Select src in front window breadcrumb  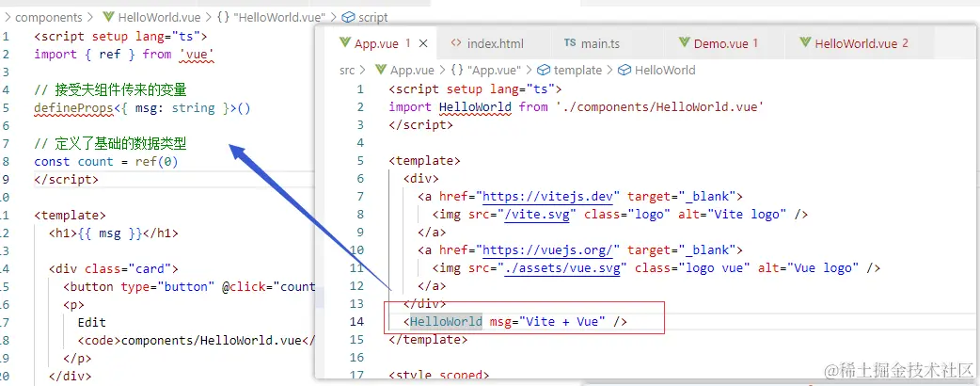347,70
